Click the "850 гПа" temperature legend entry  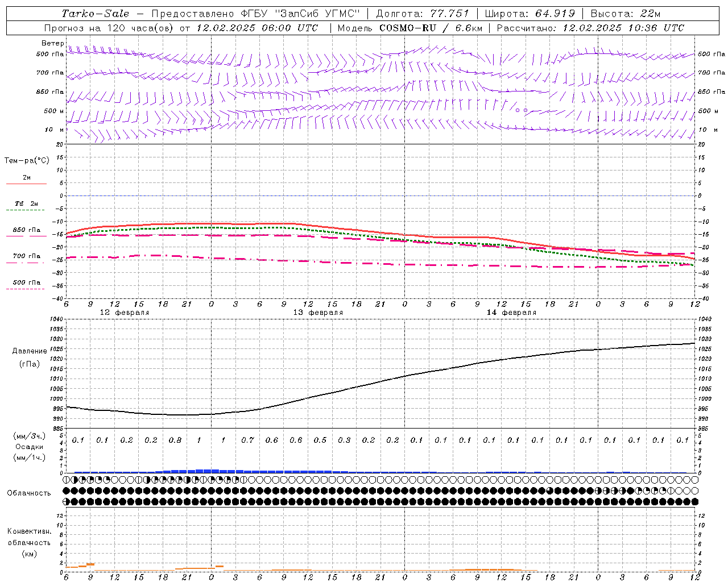27,230
